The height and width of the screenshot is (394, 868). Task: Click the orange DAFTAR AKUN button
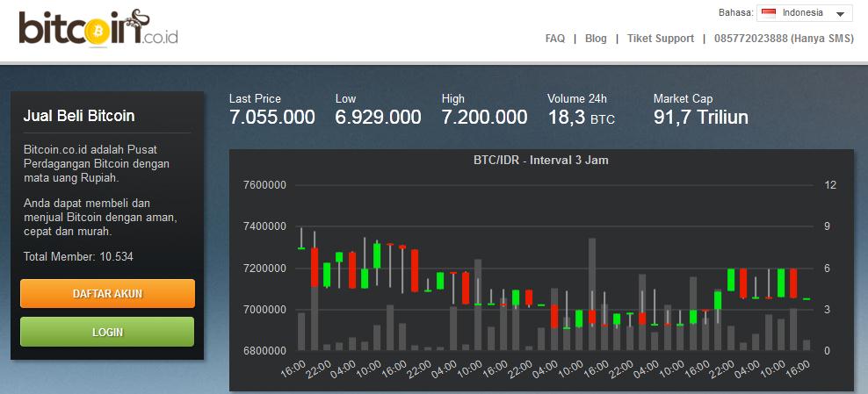pyautogui.click(x=107, y=293)
